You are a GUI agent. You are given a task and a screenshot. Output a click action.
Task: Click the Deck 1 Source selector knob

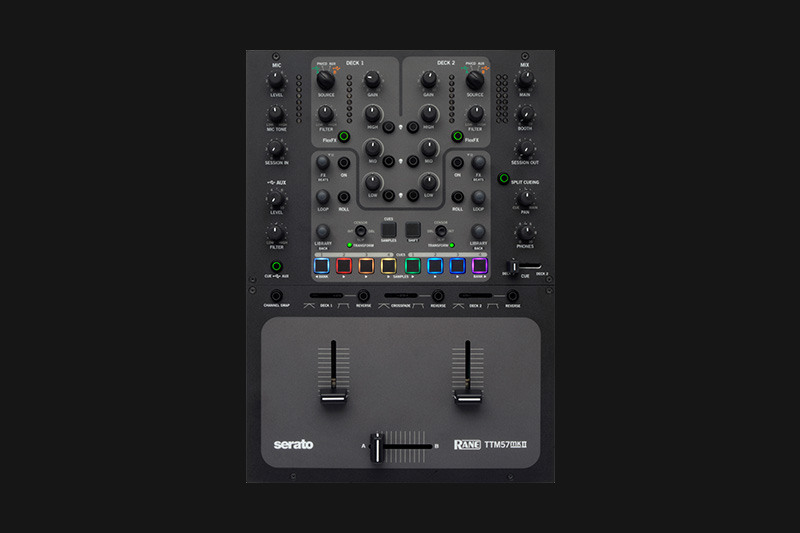pyautogui.click(x=326, y=80)
